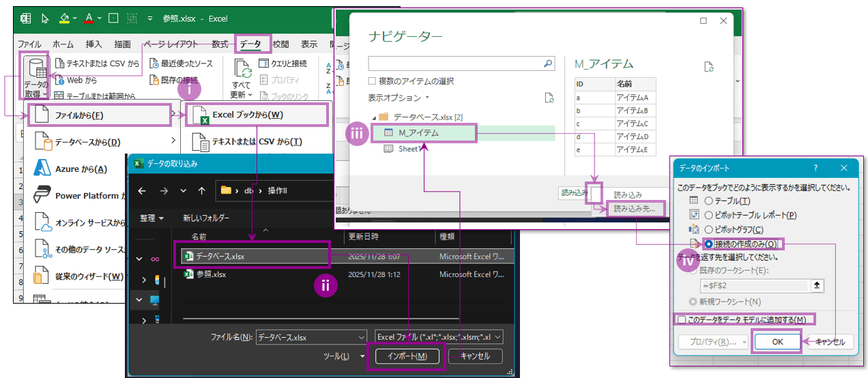868x378 pixels.
Task: Switch to the 数式 ribbon tab
Action: point(220,44)
